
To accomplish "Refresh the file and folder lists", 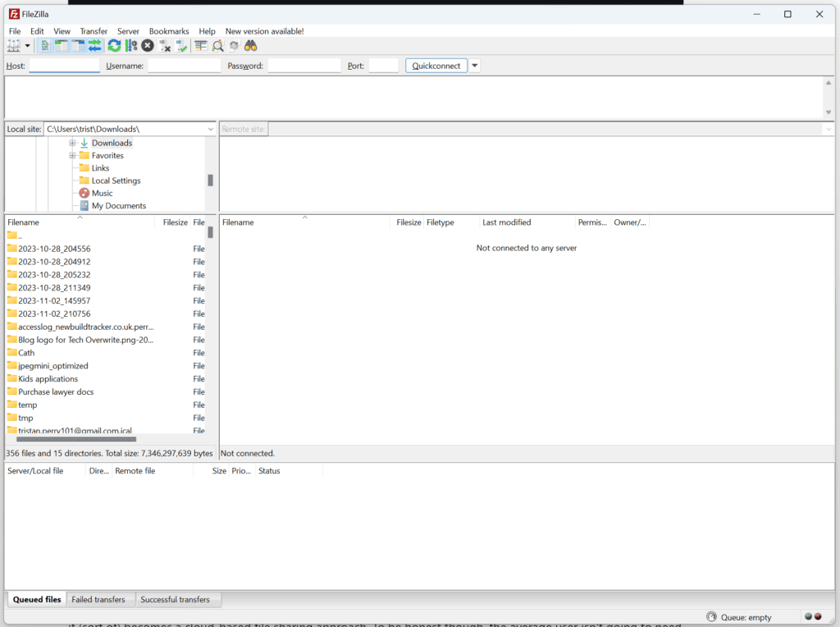I will pos(114,46).
